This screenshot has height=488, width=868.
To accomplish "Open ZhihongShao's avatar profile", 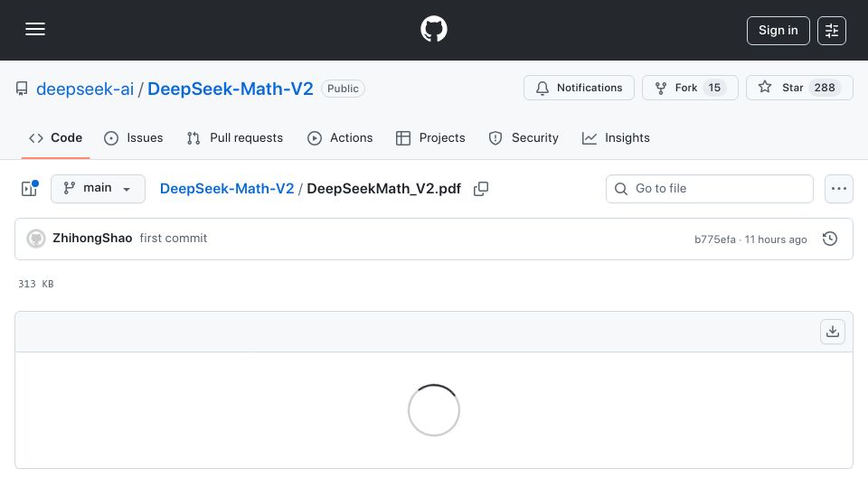I will (36, 239).
